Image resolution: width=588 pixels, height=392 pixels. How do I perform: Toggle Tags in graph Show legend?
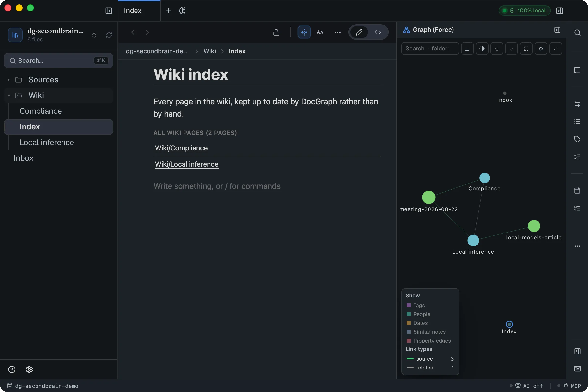click(x=416, y=305)
